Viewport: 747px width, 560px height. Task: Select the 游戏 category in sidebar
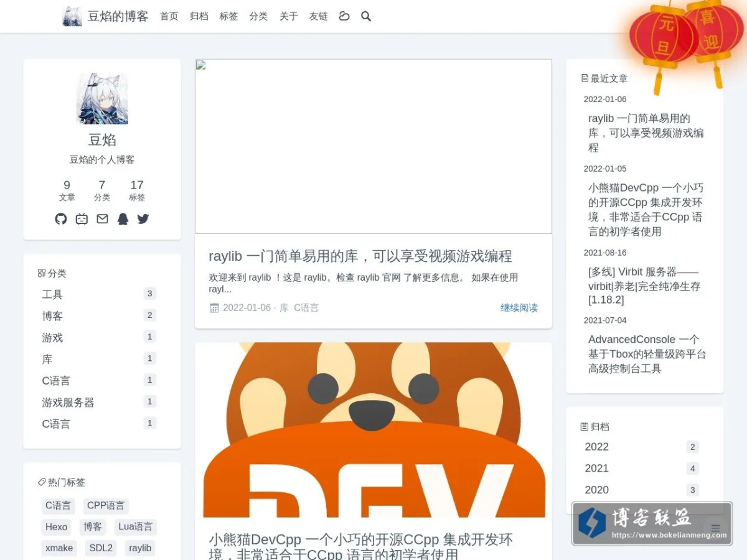coord(99,337)
